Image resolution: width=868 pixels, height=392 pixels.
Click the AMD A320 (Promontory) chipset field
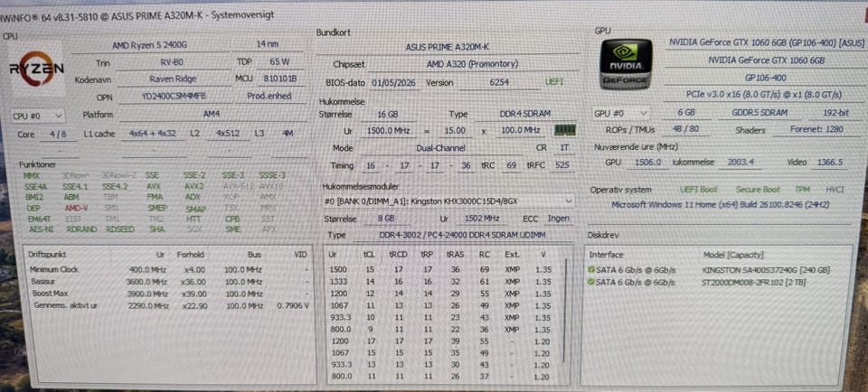point(472,64)
